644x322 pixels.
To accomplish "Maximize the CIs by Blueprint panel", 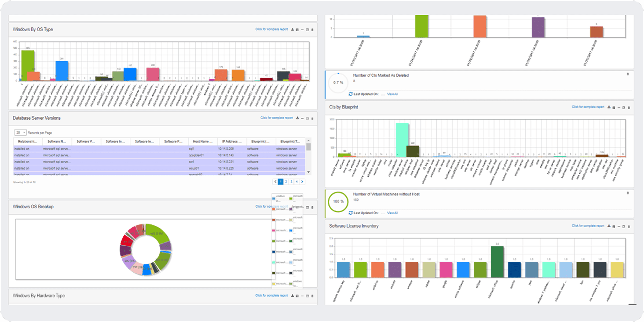I will 624,107.
